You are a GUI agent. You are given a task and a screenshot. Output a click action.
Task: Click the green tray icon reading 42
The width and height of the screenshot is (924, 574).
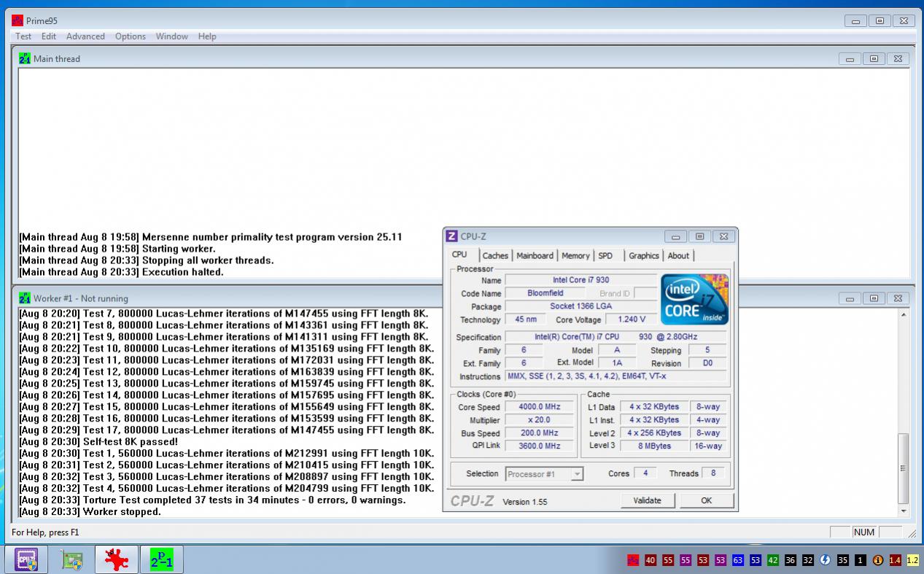click(773, 560)
